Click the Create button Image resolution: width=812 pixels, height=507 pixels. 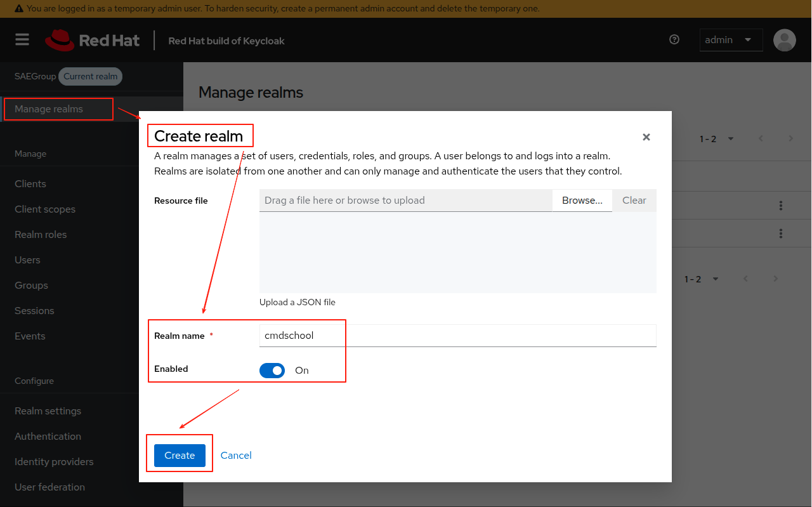(180, 456)
